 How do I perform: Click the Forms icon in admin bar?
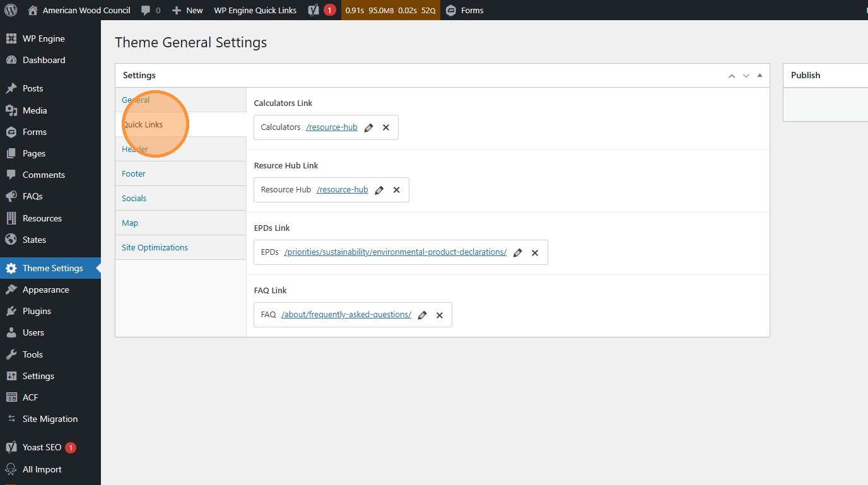(451, 10)
